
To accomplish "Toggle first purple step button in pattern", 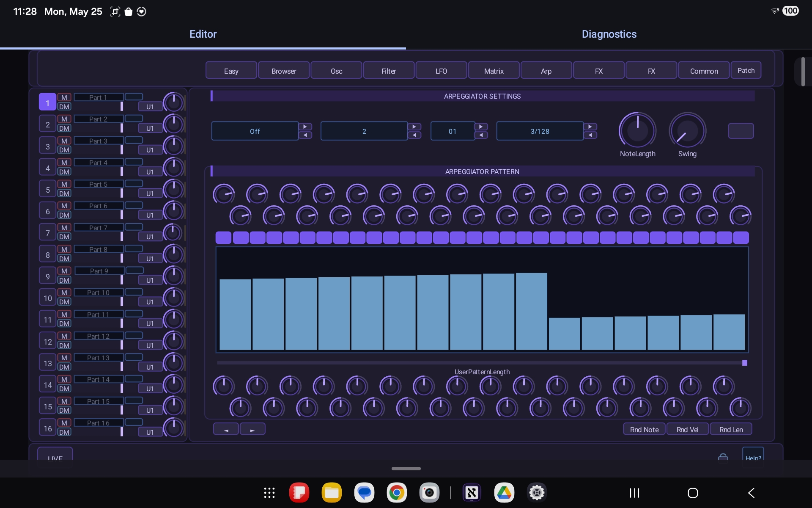I will (223, 237).
